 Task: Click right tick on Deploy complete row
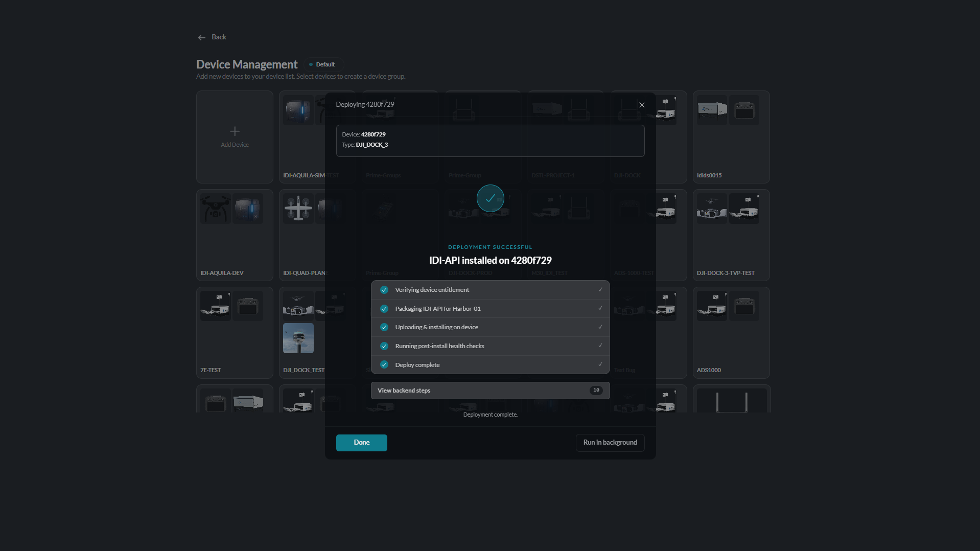[600, 364]
